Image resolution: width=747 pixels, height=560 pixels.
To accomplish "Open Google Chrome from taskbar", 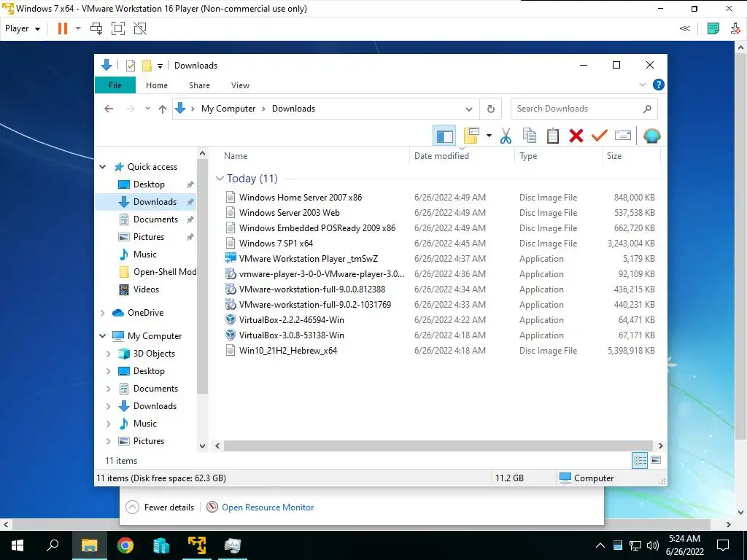I will 125,545.
